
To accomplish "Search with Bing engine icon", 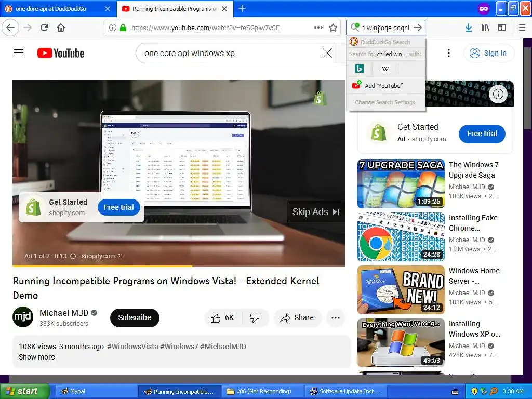I will pyautogui.click(x=360, y=69).
